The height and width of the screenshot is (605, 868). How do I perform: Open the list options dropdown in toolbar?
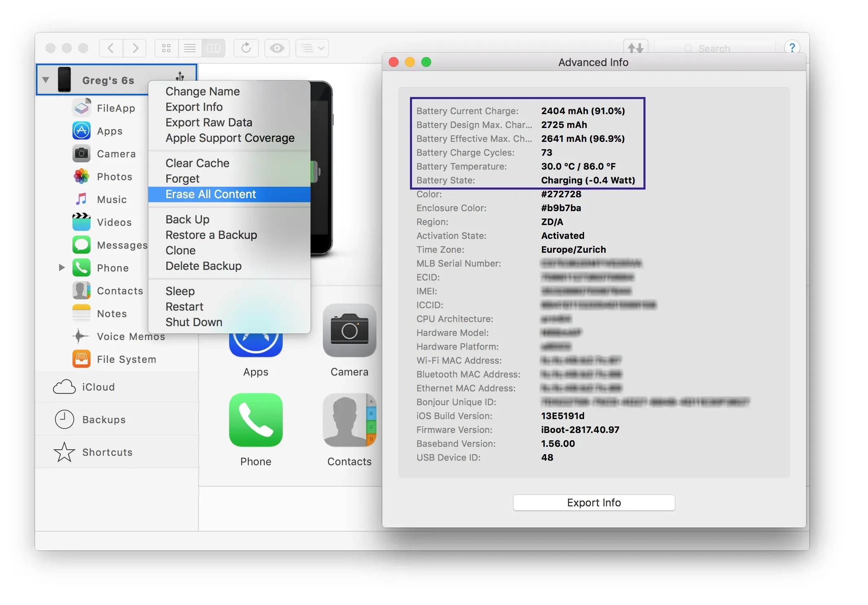point(312,48)
